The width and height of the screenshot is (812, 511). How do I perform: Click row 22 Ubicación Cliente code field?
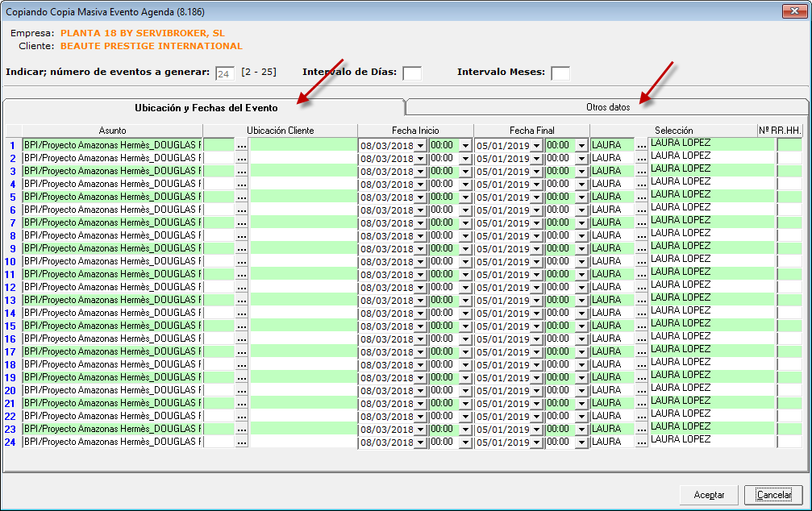(x=219, y=416)
